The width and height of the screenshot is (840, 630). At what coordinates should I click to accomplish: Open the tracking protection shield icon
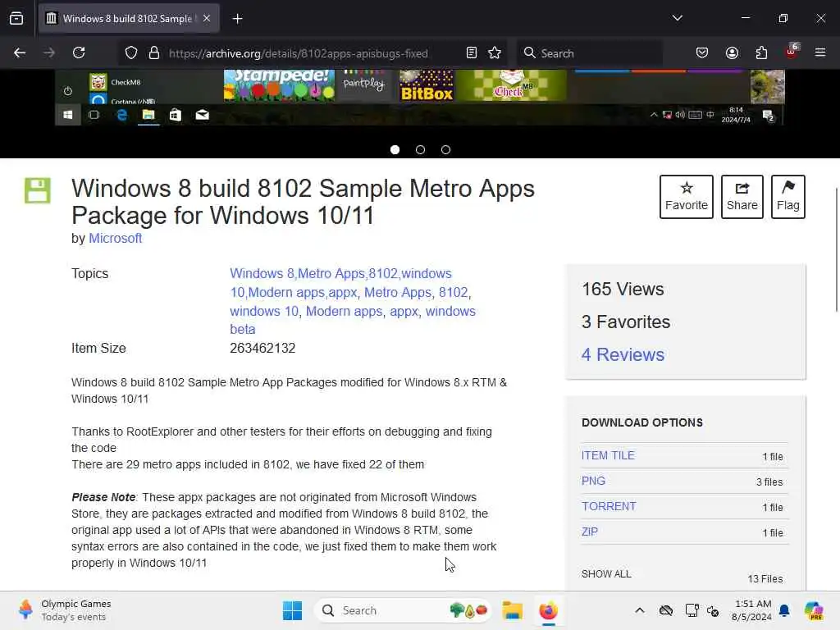(x=131, y=52)
